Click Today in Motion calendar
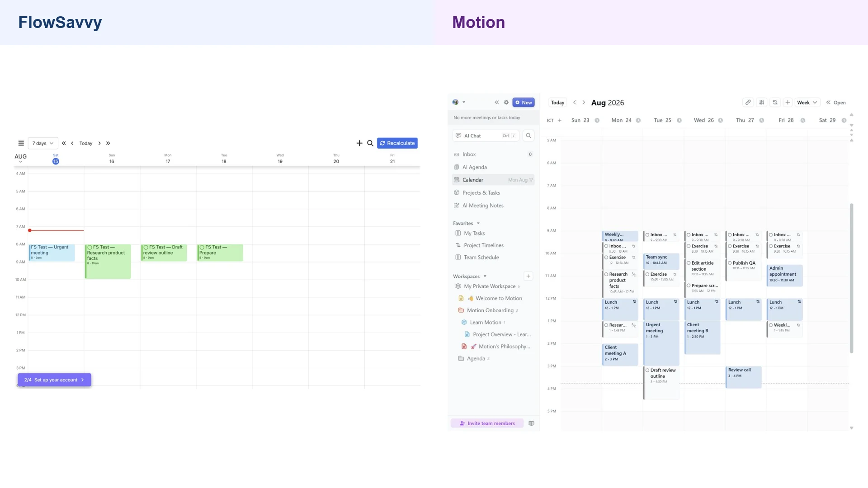The image size is (868, 488). pos(557,103)
